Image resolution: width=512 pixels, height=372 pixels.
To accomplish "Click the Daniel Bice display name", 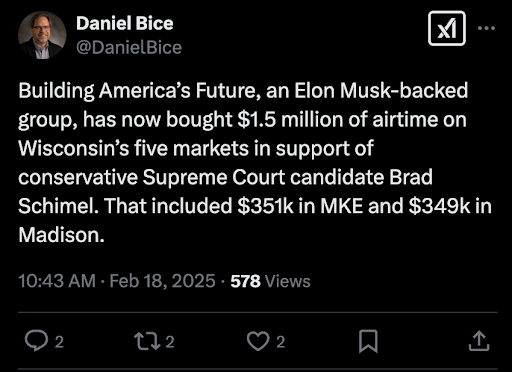I will (x=125, y=23).
